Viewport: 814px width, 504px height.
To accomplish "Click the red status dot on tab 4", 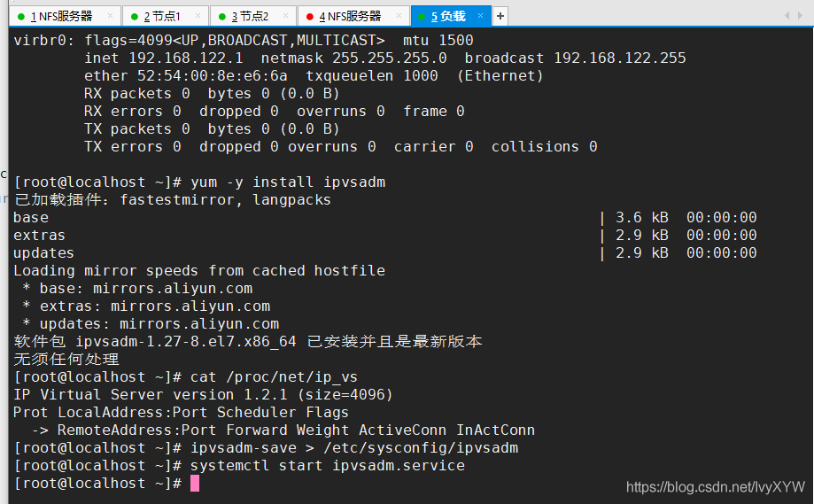I will point(310,17).
